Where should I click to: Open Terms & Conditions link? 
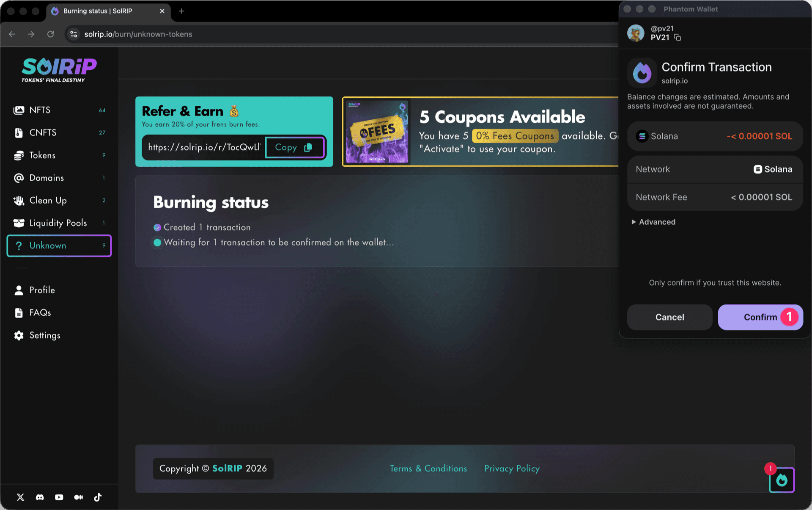428,469
